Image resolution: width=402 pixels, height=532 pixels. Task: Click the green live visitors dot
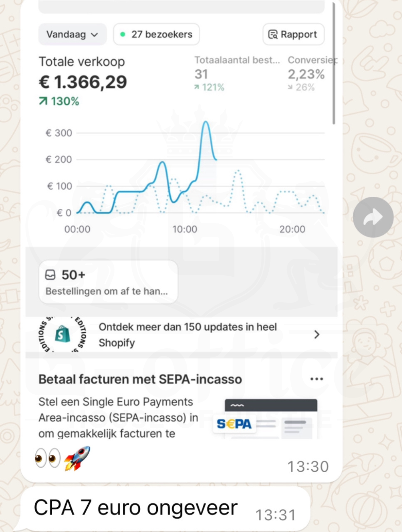pos(123,34)
